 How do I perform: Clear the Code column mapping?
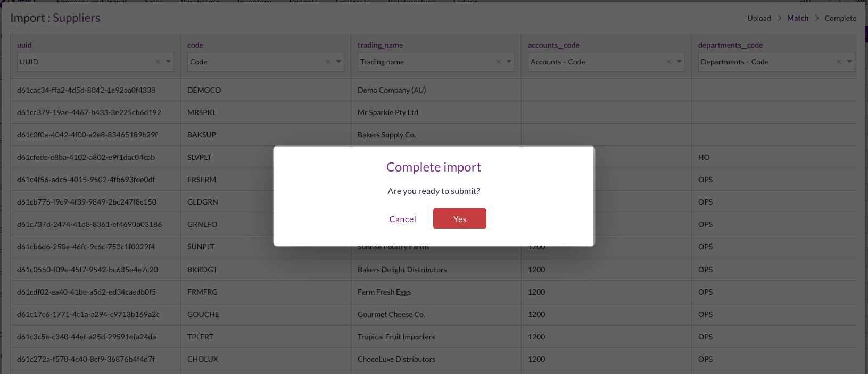pyautogui.click(x=328, y=62)
